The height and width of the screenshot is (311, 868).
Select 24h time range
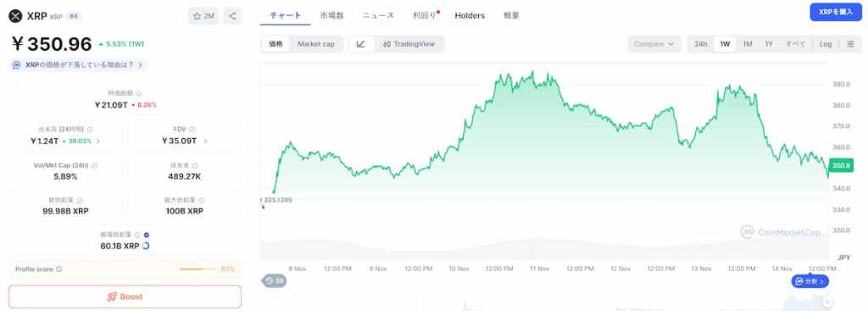[x=701, y=44]
